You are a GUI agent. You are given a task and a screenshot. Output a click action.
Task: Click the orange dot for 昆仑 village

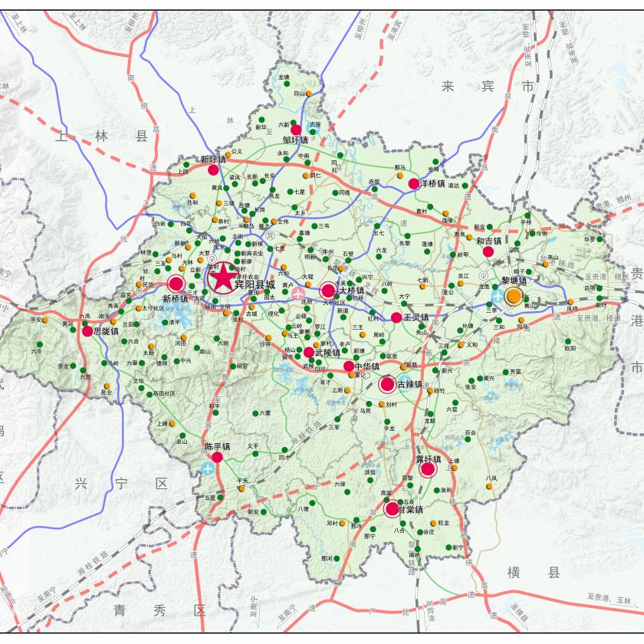107,386
